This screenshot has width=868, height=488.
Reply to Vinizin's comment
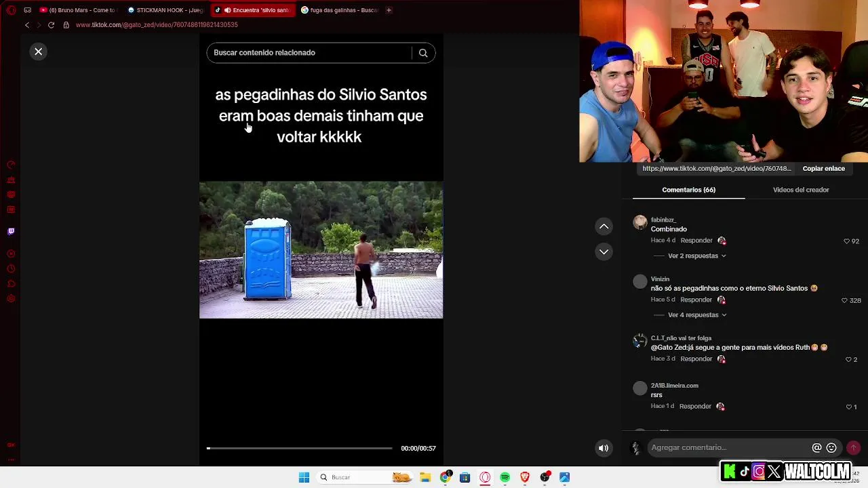696,300
